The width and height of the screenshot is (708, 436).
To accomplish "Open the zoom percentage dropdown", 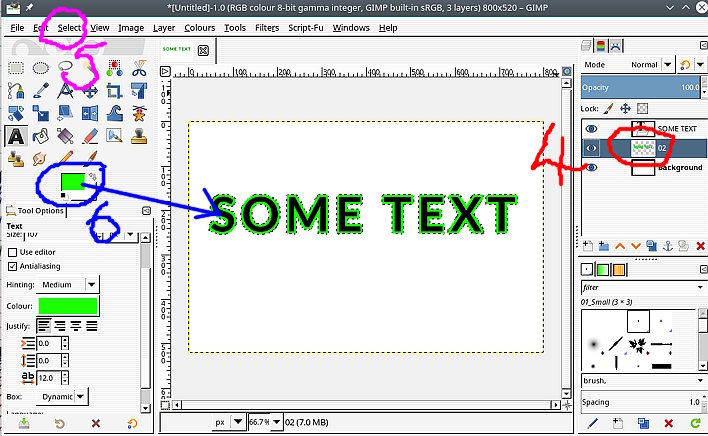I will [276, 422].
